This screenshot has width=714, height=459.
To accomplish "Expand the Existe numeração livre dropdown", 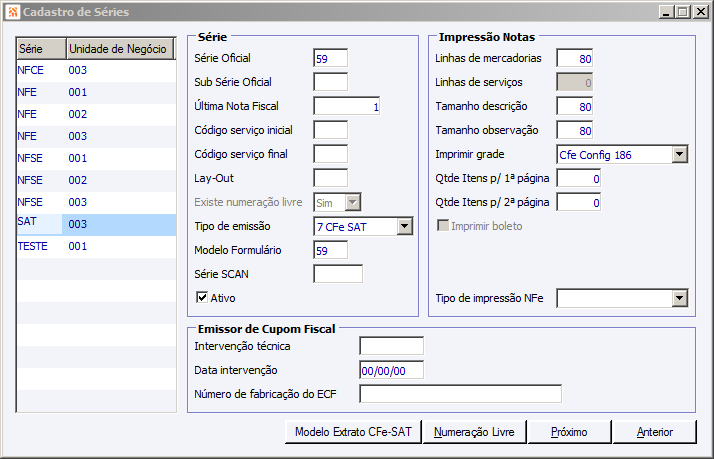I will coord(352,203).
